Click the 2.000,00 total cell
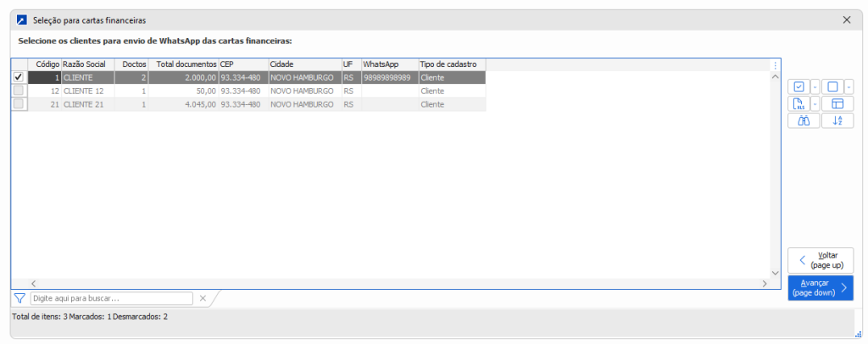The height and width of the screenshot is (344, 868). click(x=183, y=77)
